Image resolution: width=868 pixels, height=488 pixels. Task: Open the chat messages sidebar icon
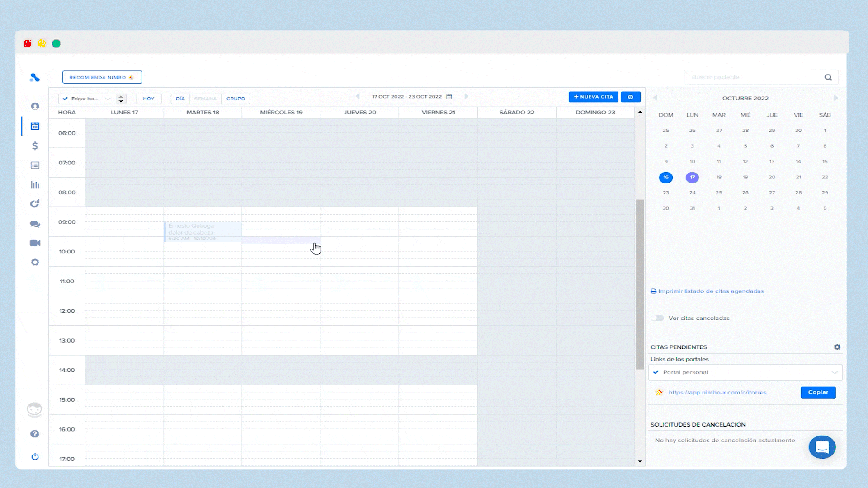click(x=35, y=224)
